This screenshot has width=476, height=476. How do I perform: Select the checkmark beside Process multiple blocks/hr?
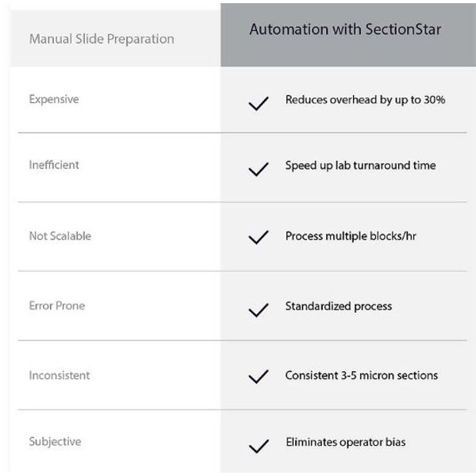pos(259,237)
